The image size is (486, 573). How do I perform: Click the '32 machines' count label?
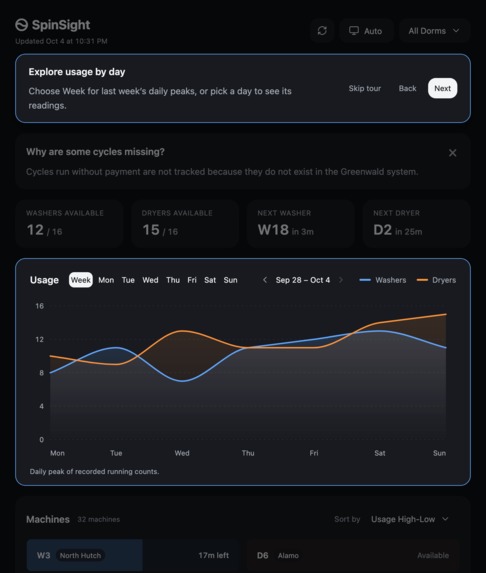[x=99, y=519]
